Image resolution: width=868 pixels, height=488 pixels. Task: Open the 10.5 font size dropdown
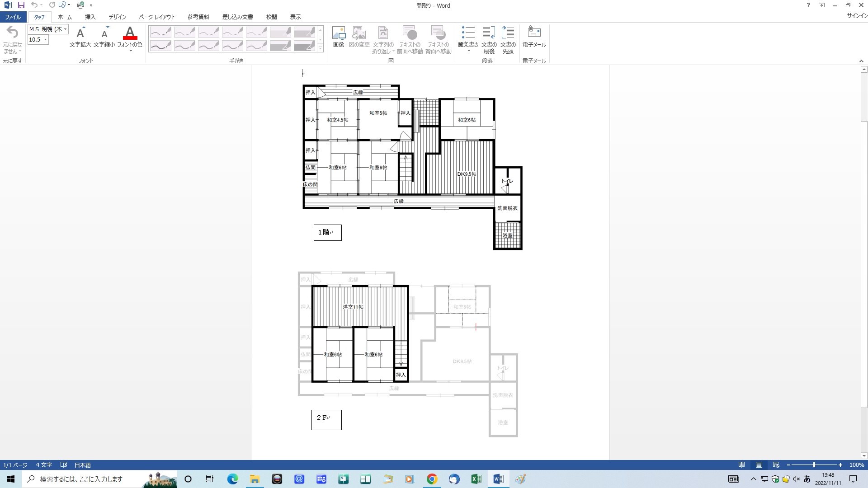pyautogui.click(x=45, y=40)
